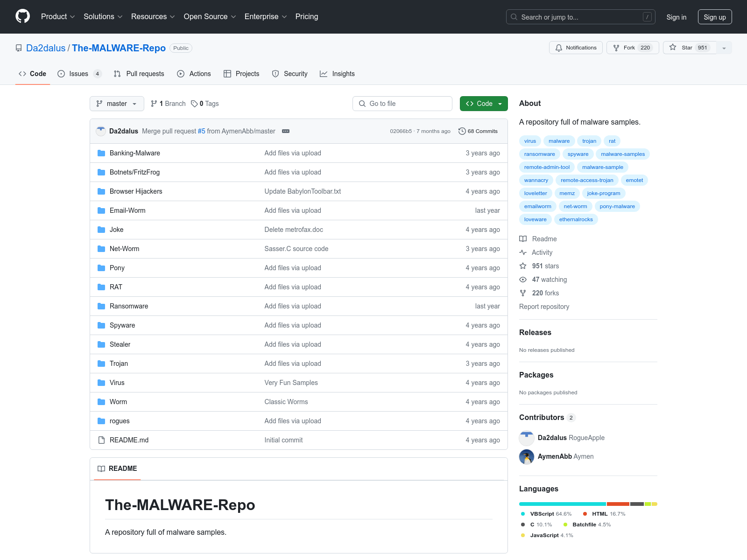Click the magnifier icon in top search
The image size is (747, 560).
coord(514,17)
